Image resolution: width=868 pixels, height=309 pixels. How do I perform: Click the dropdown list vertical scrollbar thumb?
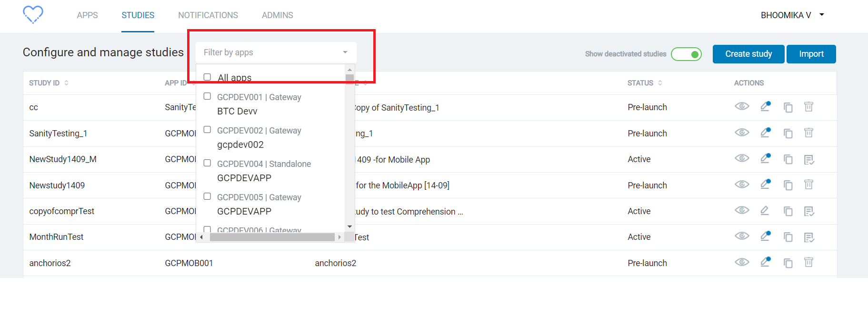(349, 80)
